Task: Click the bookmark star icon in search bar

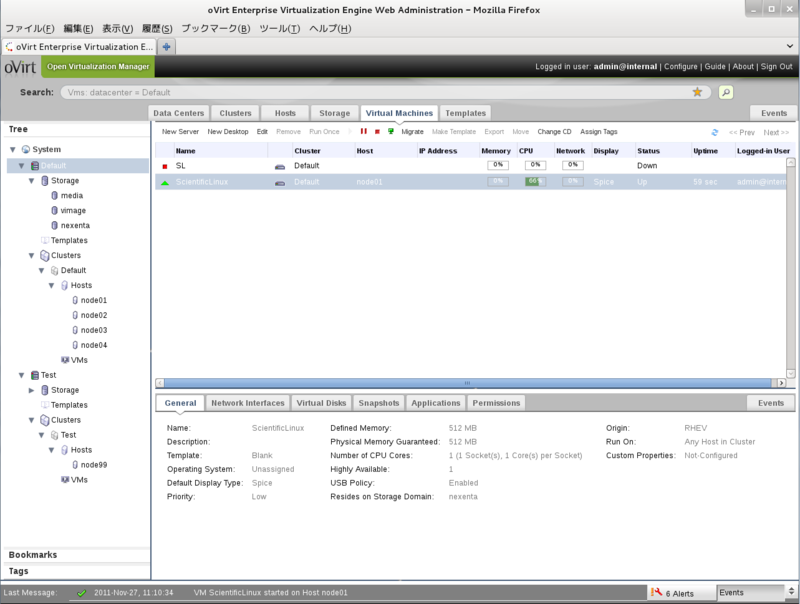Action: tap(697, 92)
